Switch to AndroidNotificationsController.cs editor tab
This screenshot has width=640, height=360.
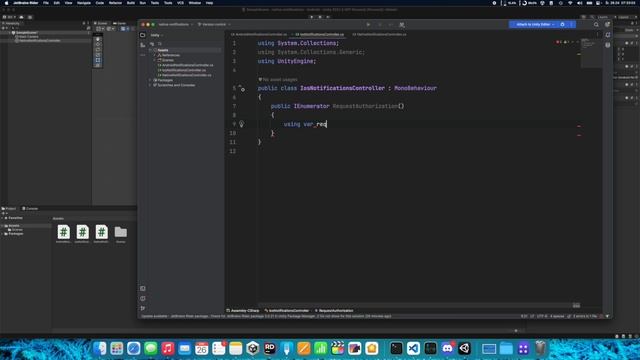click(x=259, y=35)
